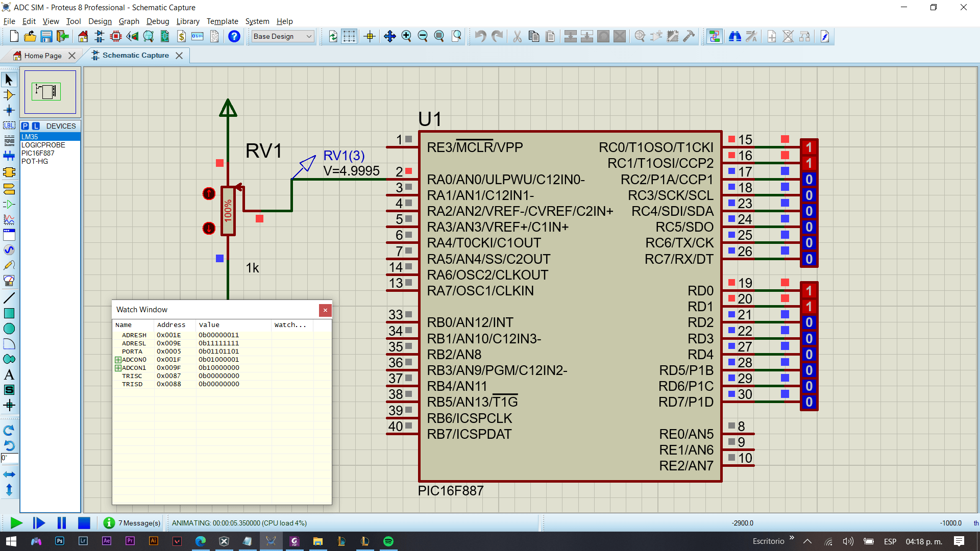Viewport: 980px width, 551px height.
Task: Select the 2D Graphics Line tool
Action: (x=9, y=298)
